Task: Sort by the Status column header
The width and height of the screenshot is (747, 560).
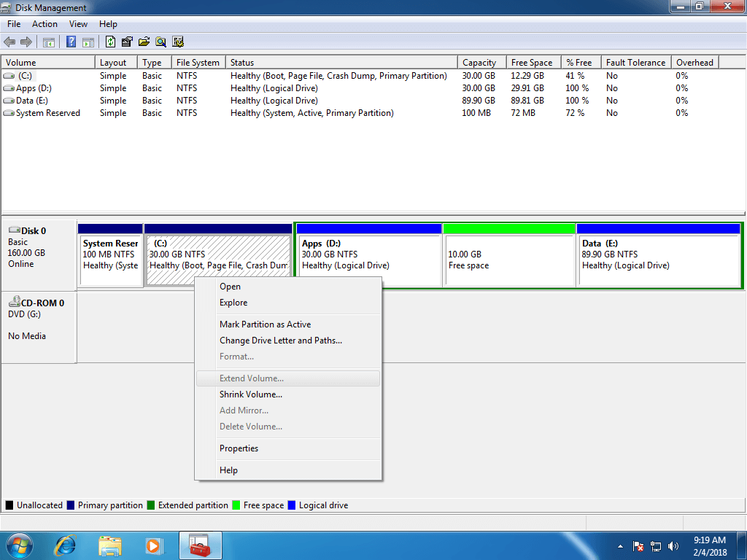Action: [341, 63]
